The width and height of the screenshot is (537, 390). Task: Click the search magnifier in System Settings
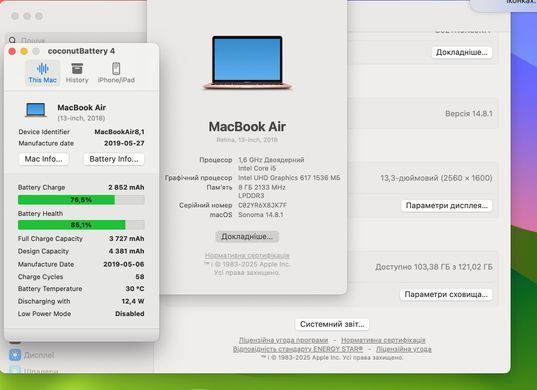(x=12, y=40)
